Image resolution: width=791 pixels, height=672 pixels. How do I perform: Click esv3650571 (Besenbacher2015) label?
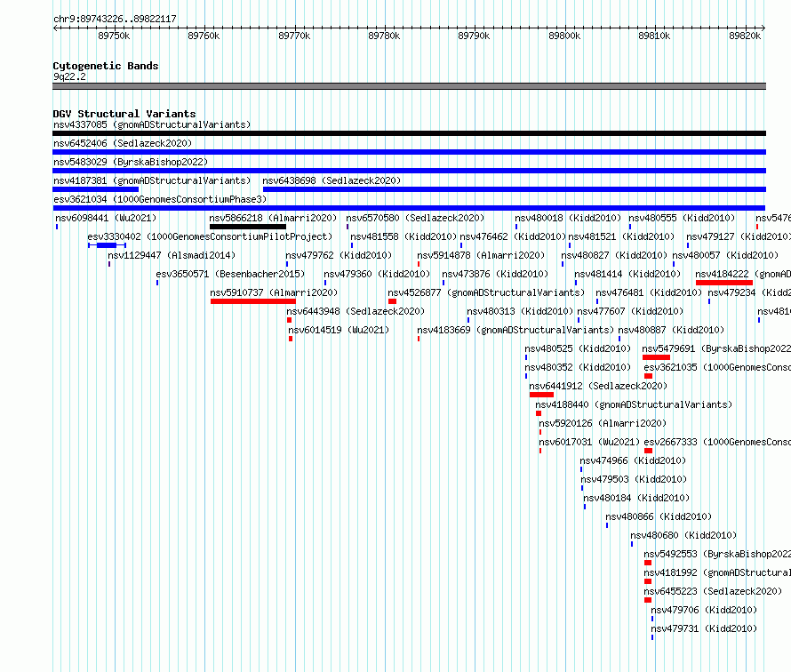click(230, 274)
